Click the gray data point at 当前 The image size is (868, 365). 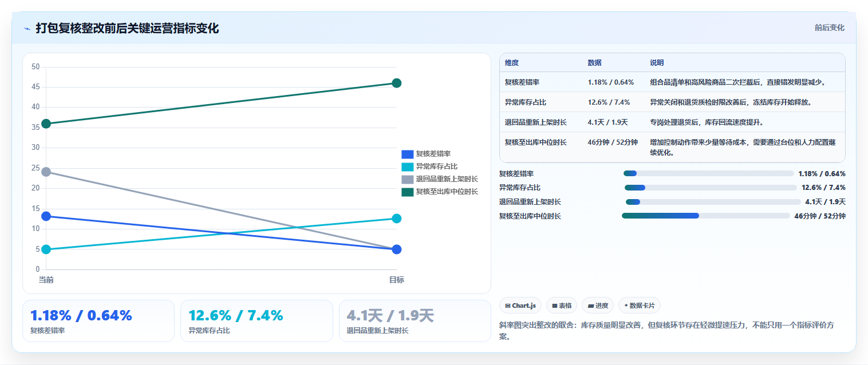tap(46, 172)
